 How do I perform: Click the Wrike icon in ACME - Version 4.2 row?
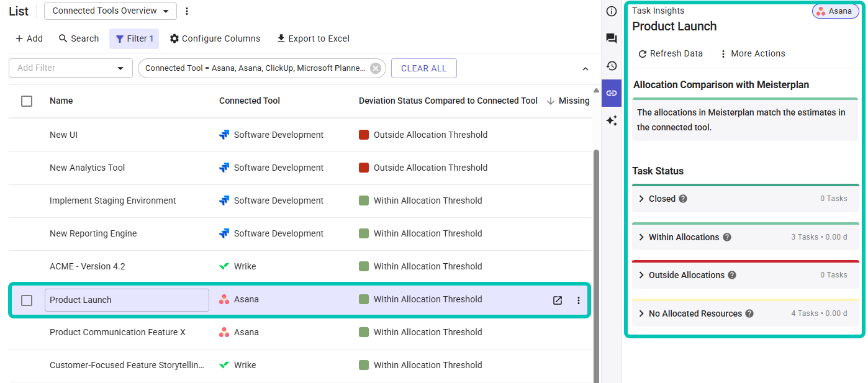point(224,266)
